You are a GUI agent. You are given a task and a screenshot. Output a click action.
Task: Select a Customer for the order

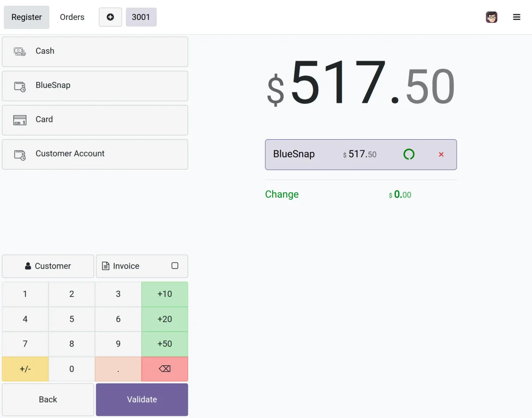pyautogui.click(x=48, y=266)
